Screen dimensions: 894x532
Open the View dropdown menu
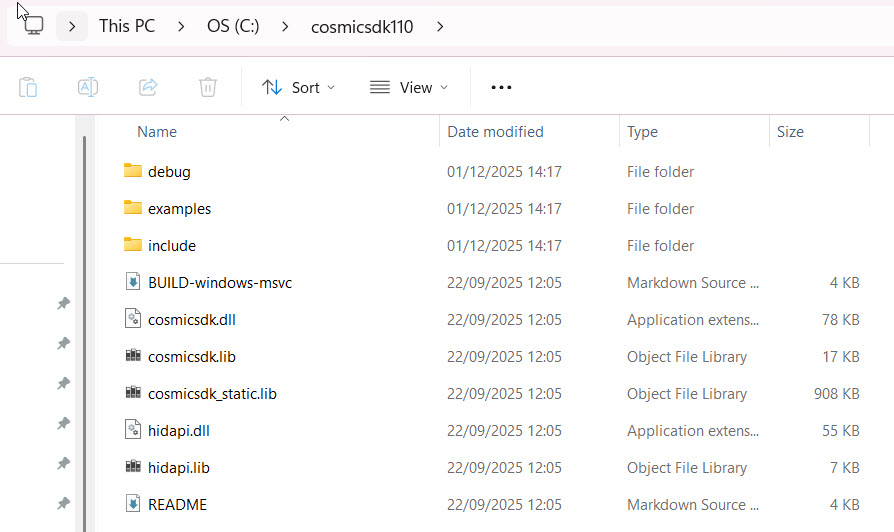[x=409, y=87]
